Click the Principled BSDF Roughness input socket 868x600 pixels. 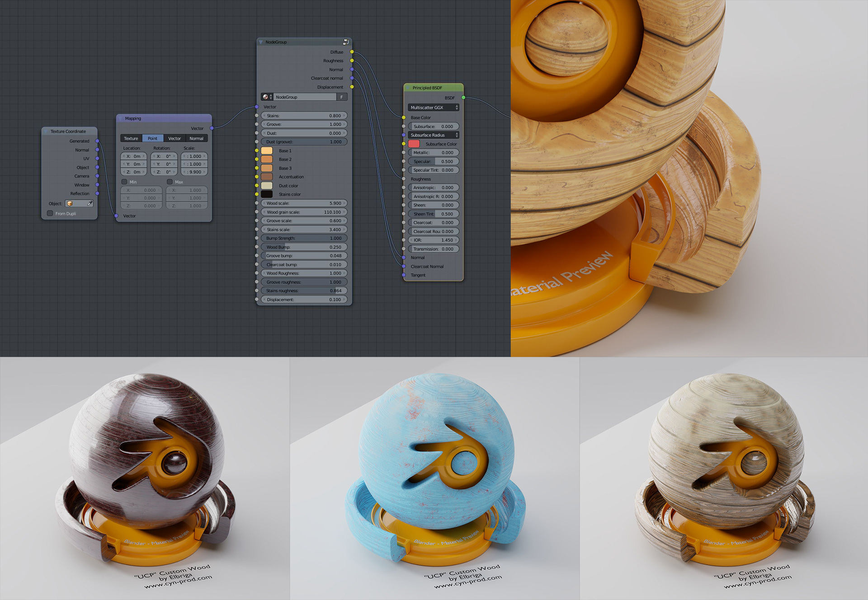tap(404, 179)
